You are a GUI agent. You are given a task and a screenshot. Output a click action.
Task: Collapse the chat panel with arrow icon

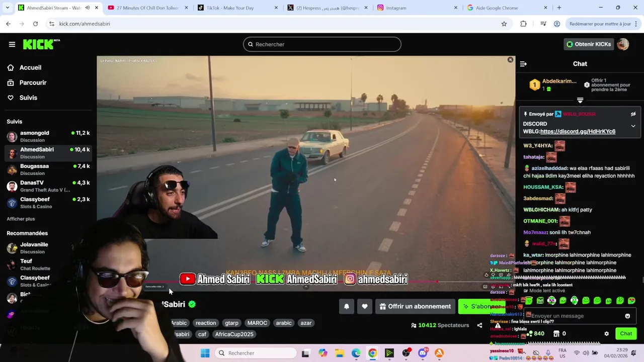(x=523, y=64)
